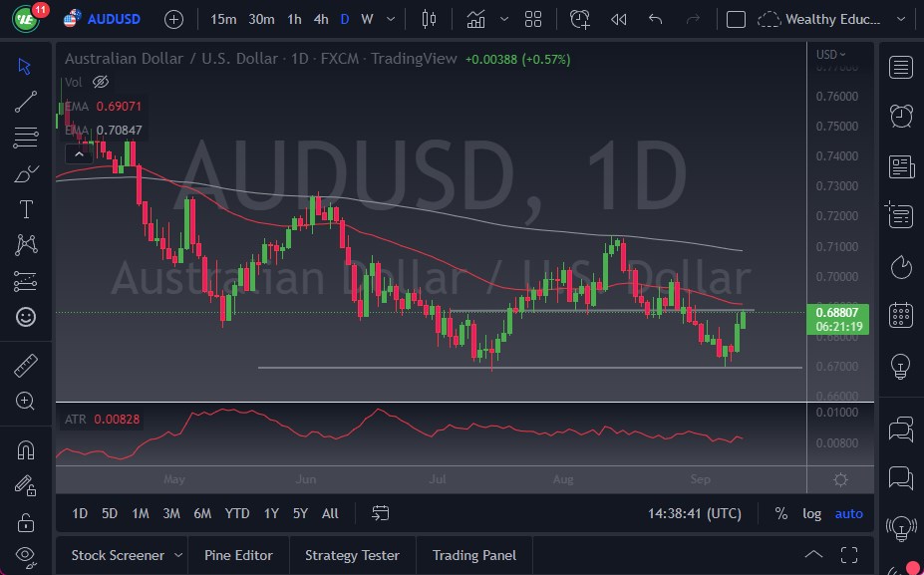This screenshot has height=575, width=924.
Task: Select the Brush drawing tool
Action: [x=25, y=173]
